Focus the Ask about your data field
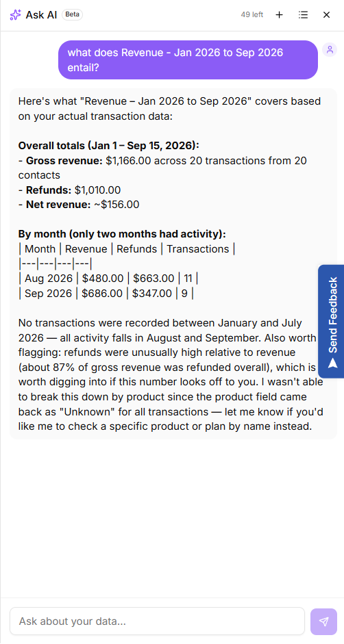 [157, 621]
